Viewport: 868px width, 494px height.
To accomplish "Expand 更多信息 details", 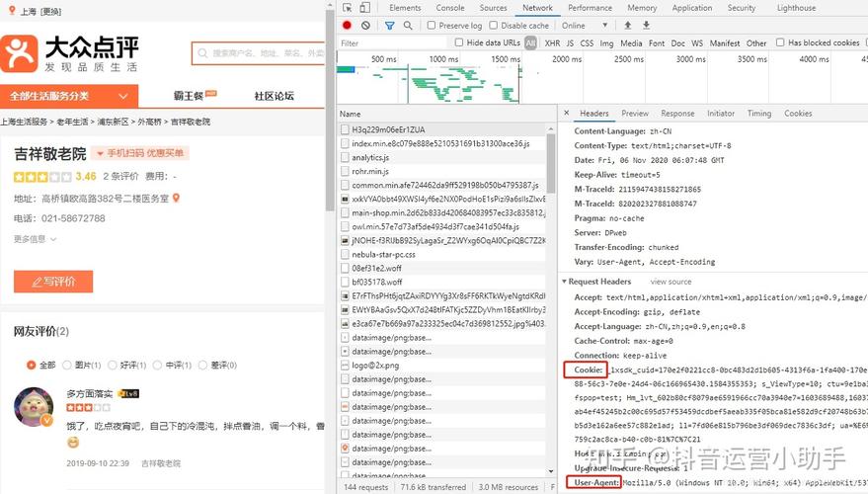I will [x=35, y=239].
